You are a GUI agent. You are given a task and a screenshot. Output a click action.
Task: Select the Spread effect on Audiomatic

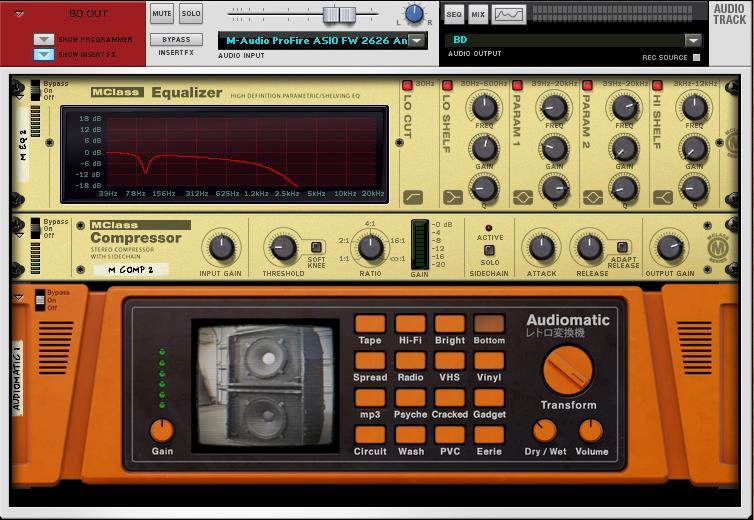coord(370,361)
